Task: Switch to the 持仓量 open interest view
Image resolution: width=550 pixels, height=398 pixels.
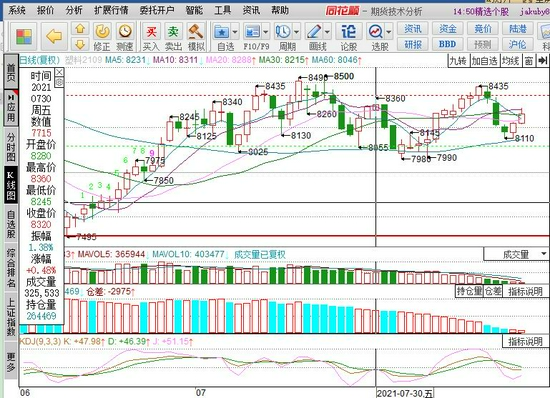Action: (x=469, y=291)
